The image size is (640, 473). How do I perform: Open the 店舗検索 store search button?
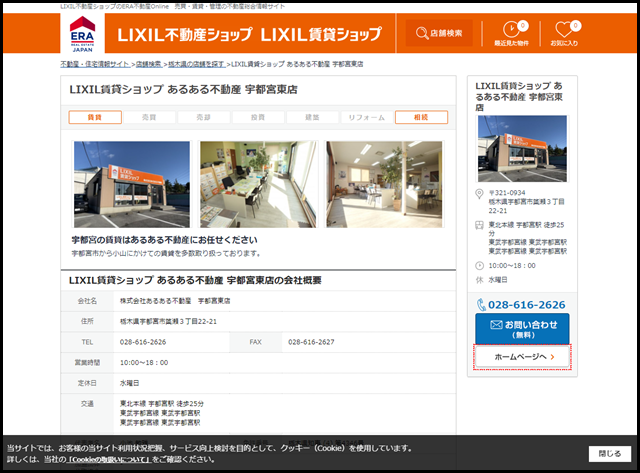click(439, 33)
